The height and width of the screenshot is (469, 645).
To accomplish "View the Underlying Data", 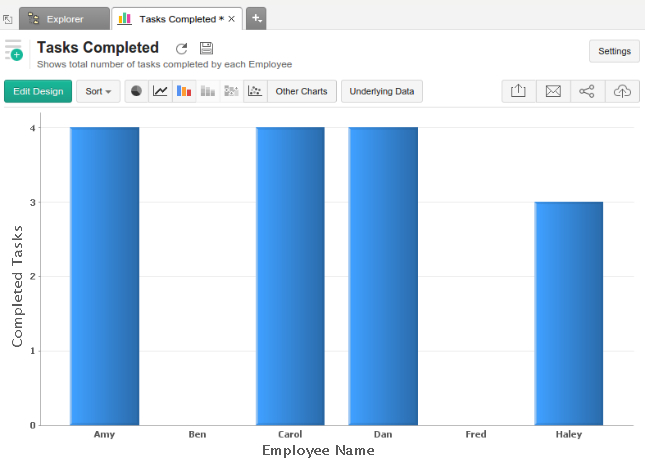I will coord(382,91).
